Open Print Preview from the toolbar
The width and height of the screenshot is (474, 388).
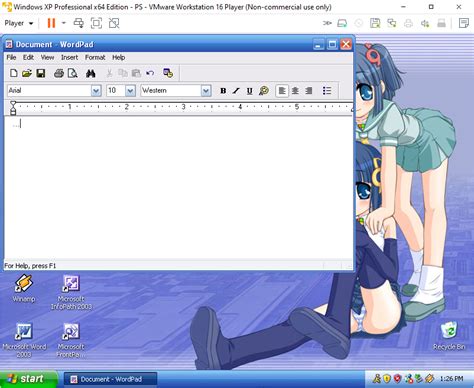(x=72, y=73)
